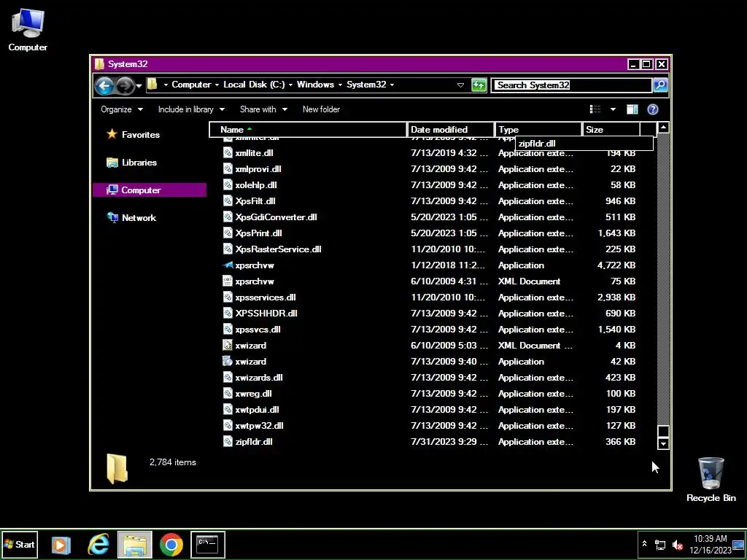Image resolution: width=747 pixels, height=560 pixels.
Task: Click the XpsPrint.dll file icon
Action: (228, 233)
